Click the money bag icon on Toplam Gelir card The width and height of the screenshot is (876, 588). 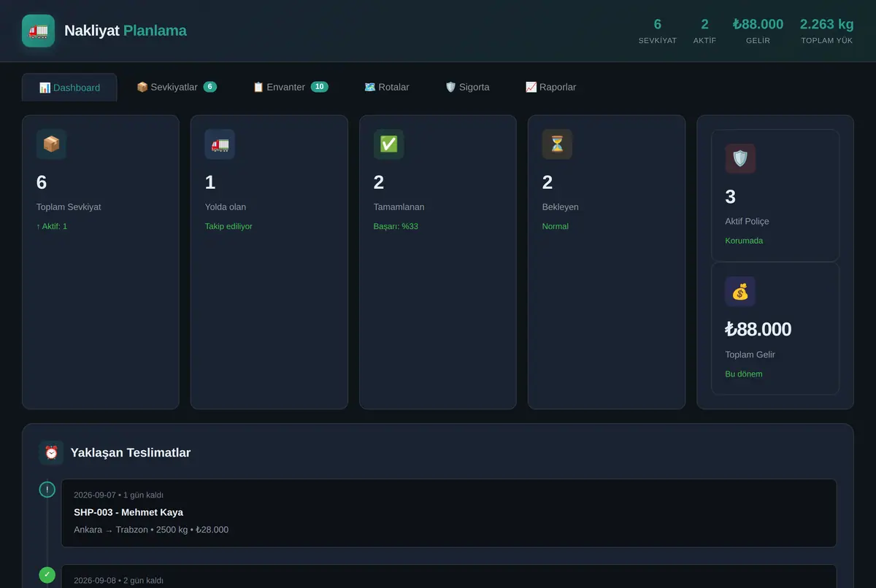point(740,292)
